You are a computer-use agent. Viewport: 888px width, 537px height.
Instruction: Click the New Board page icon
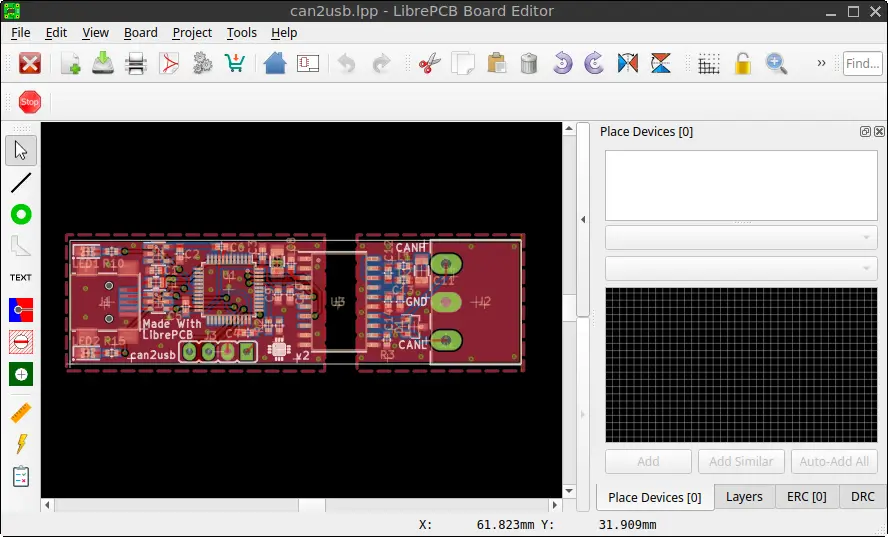pyautogui.click(x=70, y=63)
